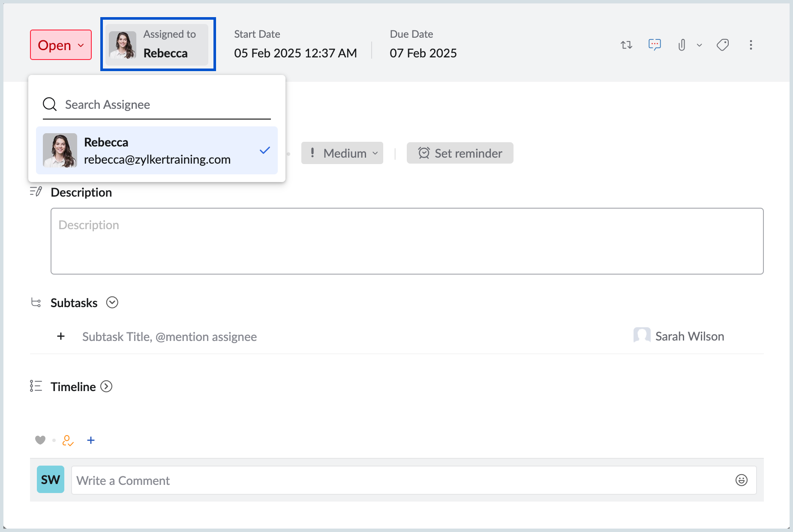Click Rebecca's photo in the assignee list
Image resolution: width=793 pixels, height=532 pixels.
[x=60, y=150]
